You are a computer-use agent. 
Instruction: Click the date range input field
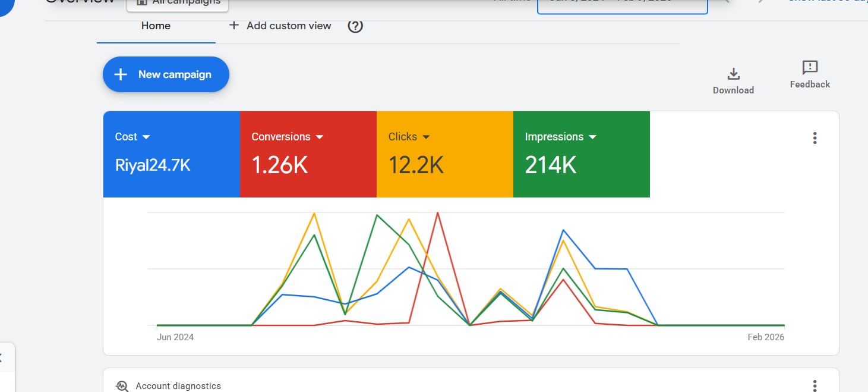coord(622,5)
